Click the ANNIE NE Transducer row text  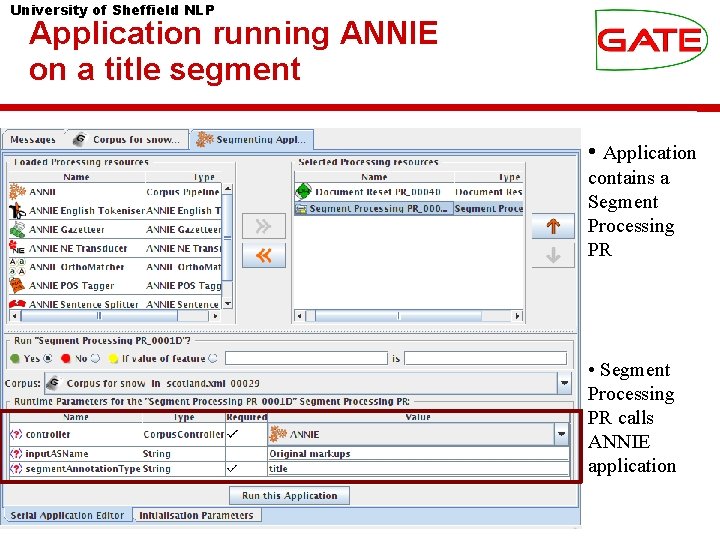coord(78,248)
